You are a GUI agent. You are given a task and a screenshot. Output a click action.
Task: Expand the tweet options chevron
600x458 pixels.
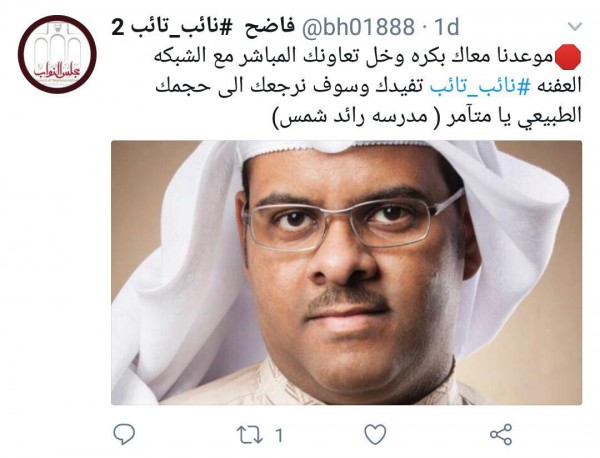tap(574, 27)
